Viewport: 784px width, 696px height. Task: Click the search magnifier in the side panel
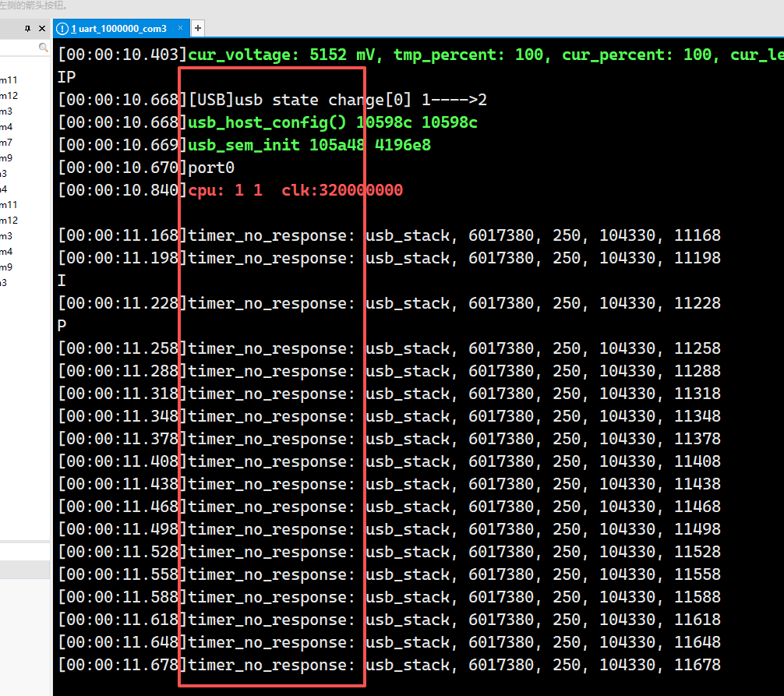[x=44, y=48]
